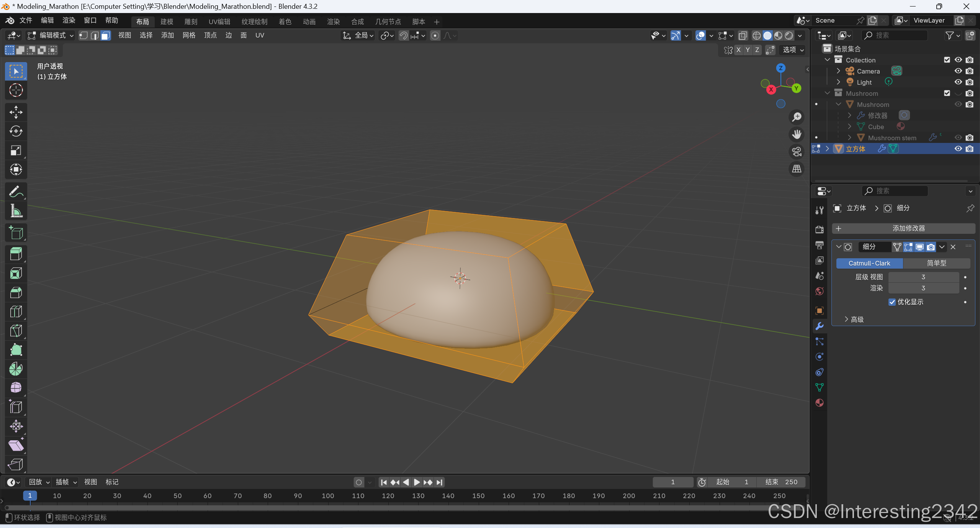Screen dimensions: 980x528
Task: Select the Move tool in toolbar
Action: point(16,112)
